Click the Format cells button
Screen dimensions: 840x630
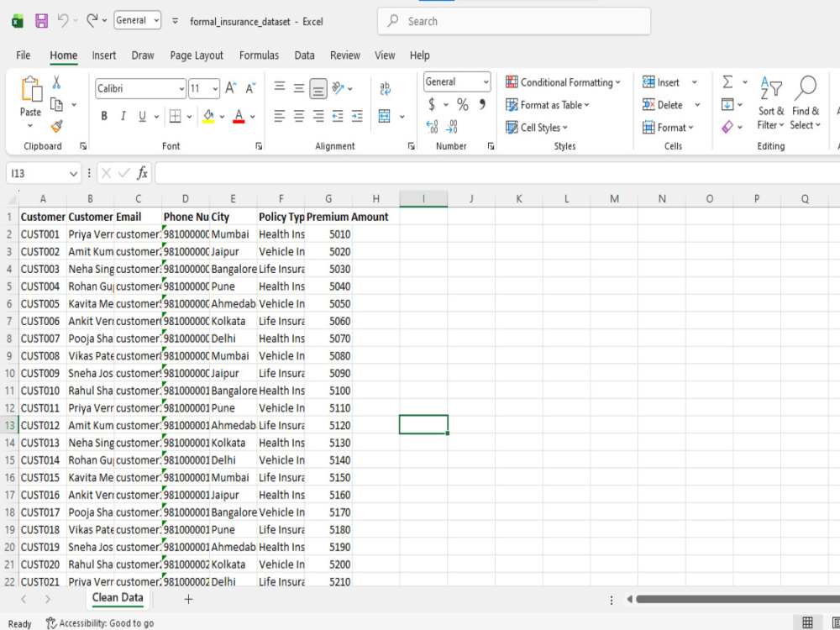tap(668, 128)
